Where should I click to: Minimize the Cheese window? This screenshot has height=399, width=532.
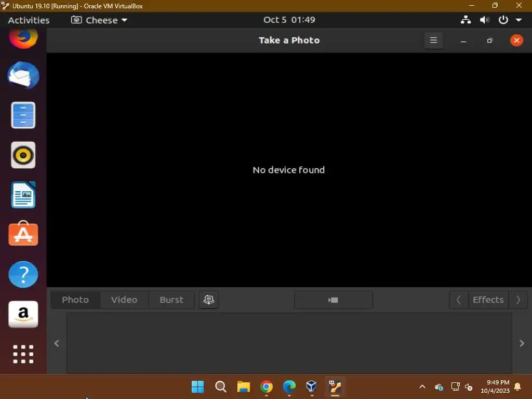coord(463,41)
